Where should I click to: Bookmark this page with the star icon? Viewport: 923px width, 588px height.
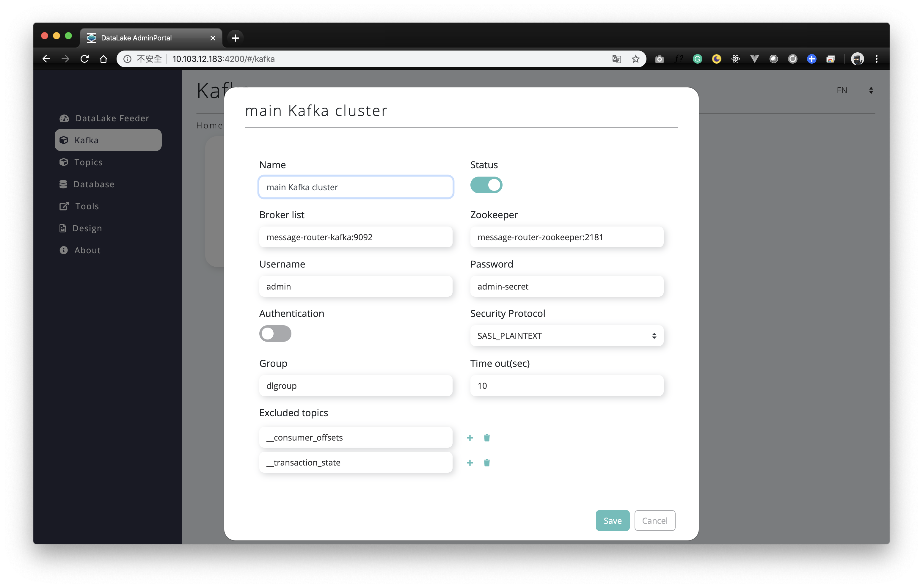(x=635, y=59)
